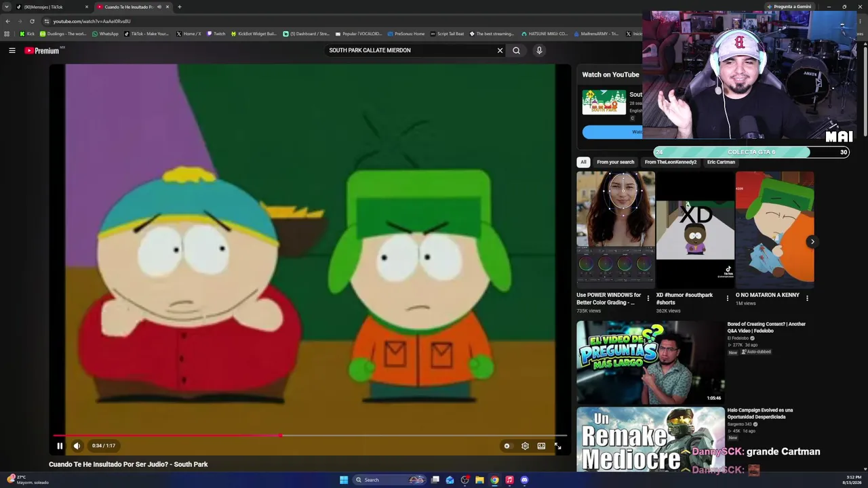Start voice search with microphone
Image resolution: width=868 pixels, height=488 pixels.
tap(539, 50)
